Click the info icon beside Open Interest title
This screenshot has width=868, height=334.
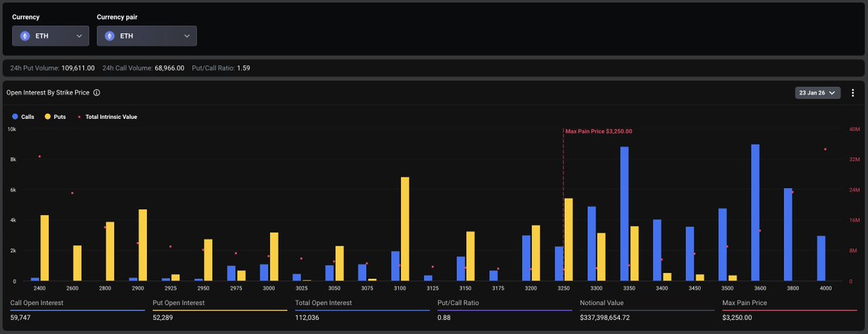tap(97, 93)
